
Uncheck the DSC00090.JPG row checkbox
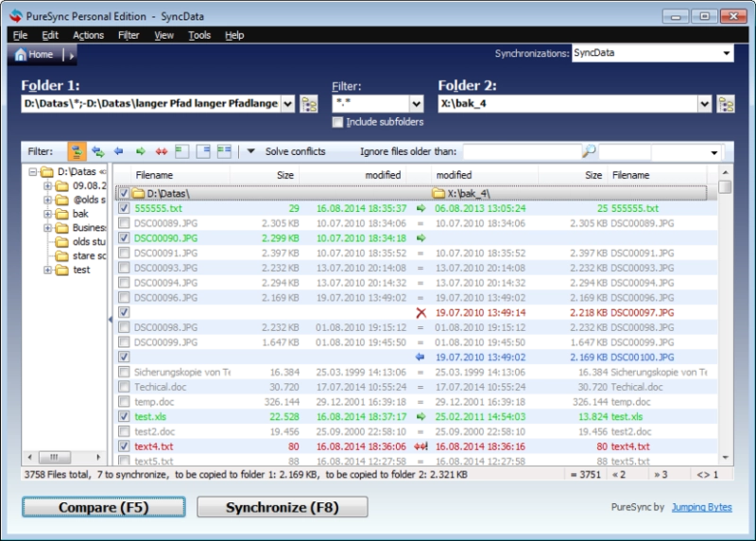124,238
